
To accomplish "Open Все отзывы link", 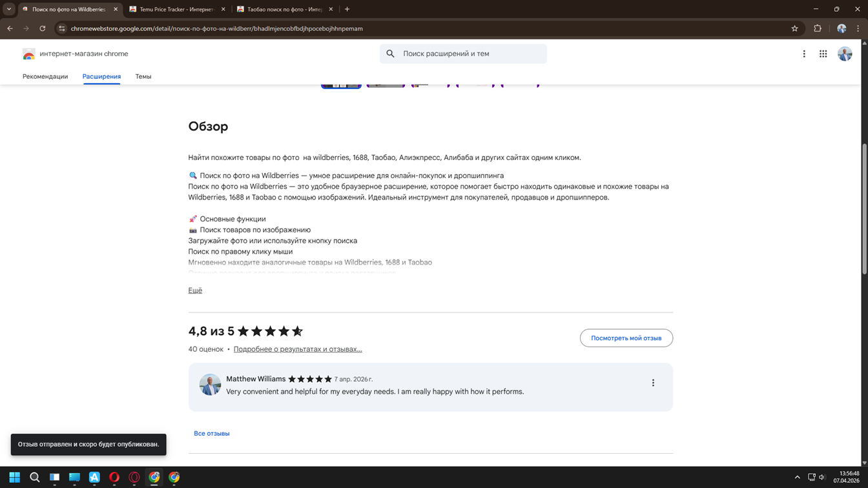I will (x=212, y=434).
